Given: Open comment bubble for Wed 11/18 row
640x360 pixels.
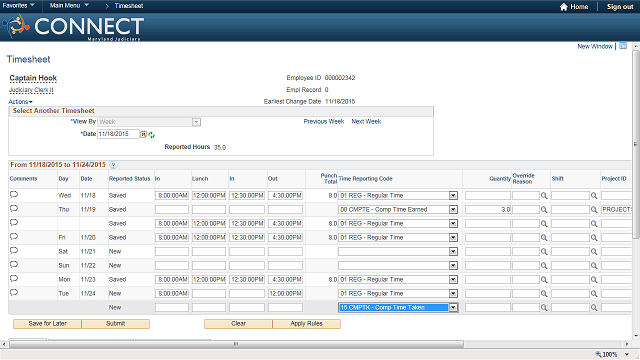Looking at the screenshot, I should pos(14,195).
